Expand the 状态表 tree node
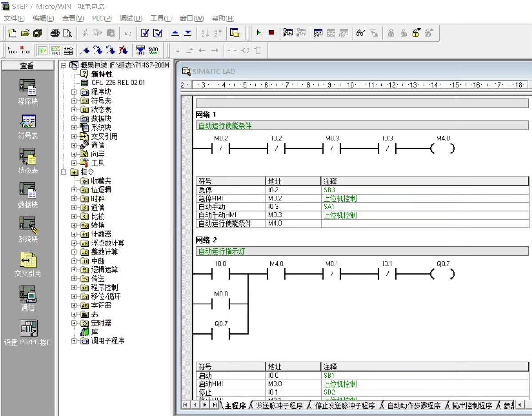 tap(74, 109)
